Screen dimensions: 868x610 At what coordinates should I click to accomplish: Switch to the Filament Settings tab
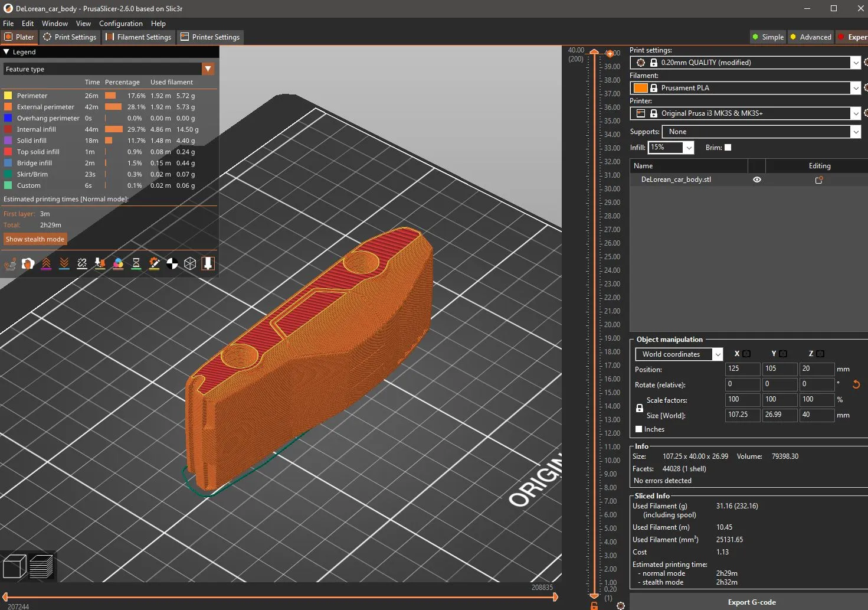click(x=139, y=37)
